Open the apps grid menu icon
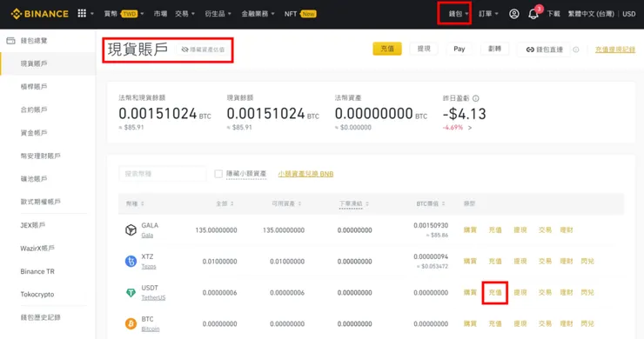 point(82,14)
